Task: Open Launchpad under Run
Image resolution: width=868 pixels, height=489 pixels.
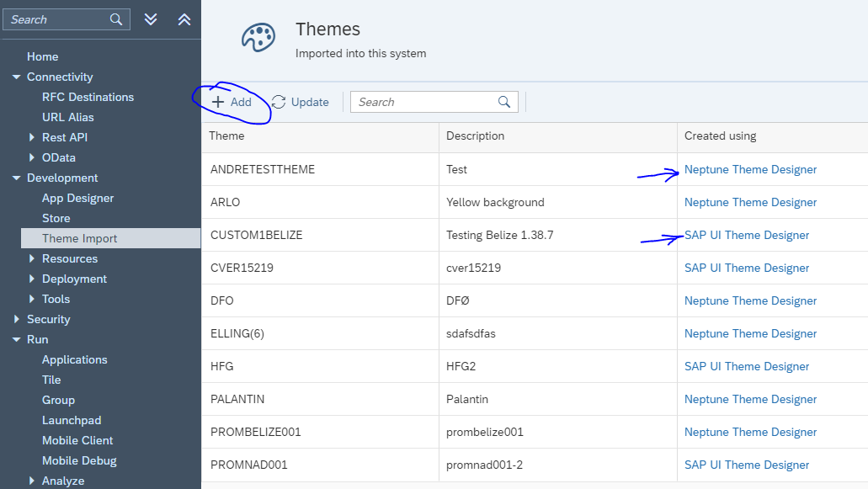Action: 72,421
